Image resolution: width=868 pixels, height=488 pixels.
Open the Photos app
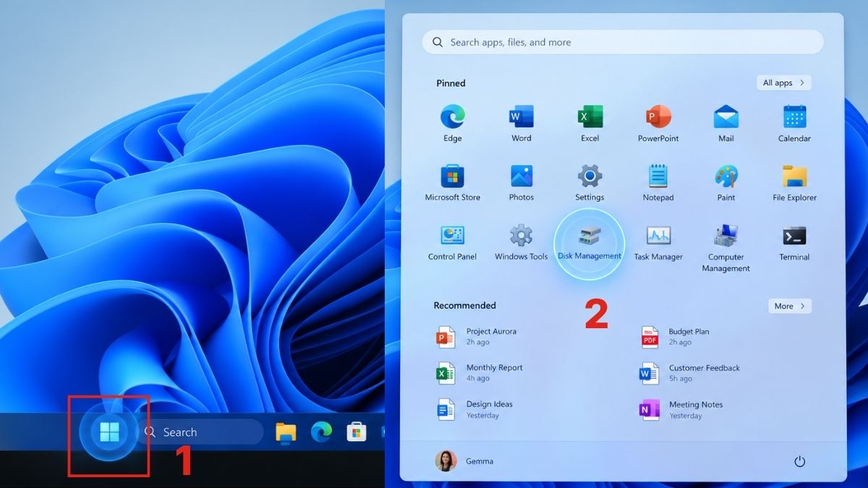pos(521,182)
